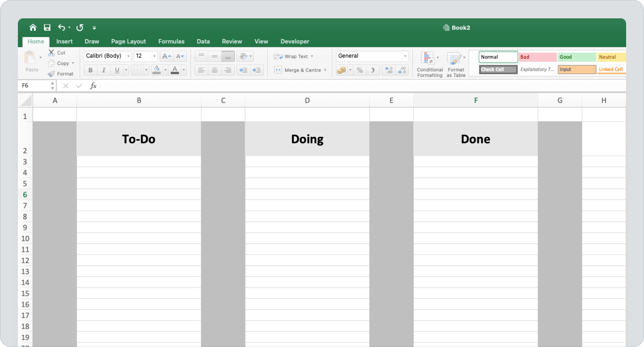Select the To-Do header cell

pos(139,139)
